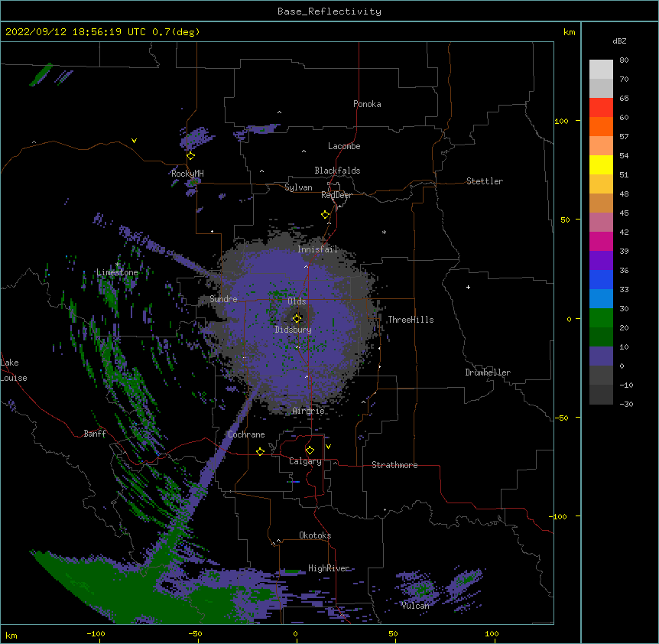
Task: Click the HighRiver label
Action: [329, 568]
